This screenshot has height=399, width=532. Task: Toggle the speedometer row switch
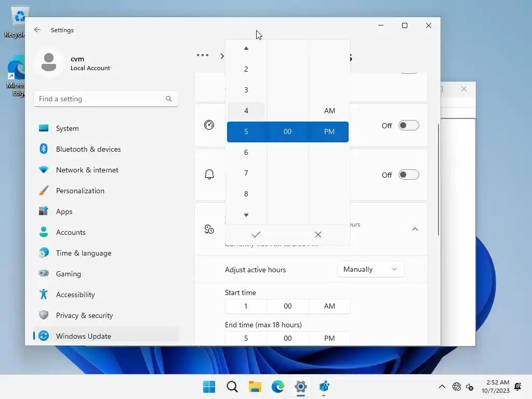408,125
